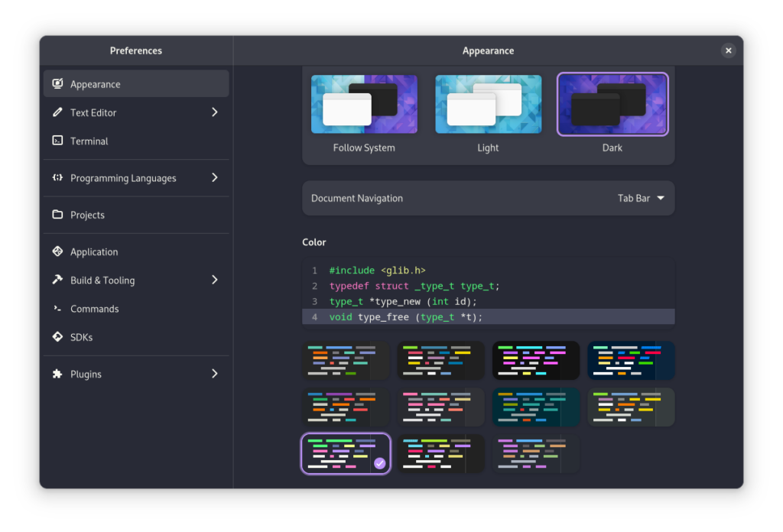
Task: Choose second color scheme in top row
Action: (x=441, y=360)
